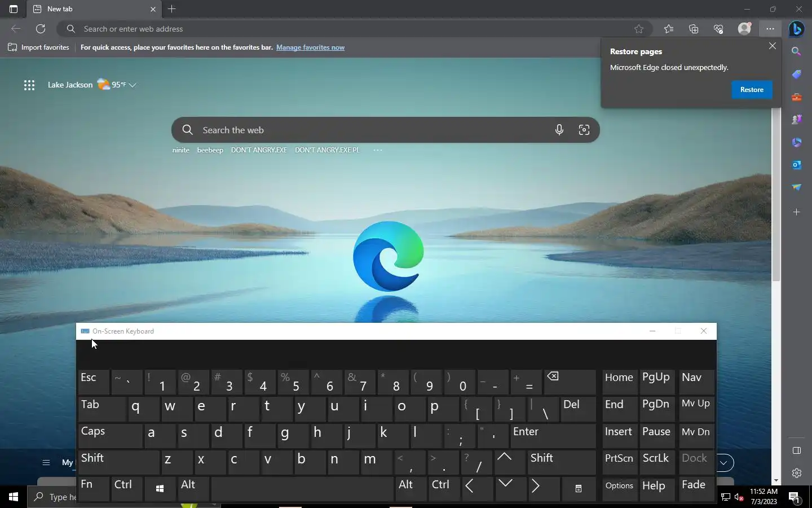Screen dimensions: 812x508
Task: Show more quick links ellipsis
Action: 378,150
